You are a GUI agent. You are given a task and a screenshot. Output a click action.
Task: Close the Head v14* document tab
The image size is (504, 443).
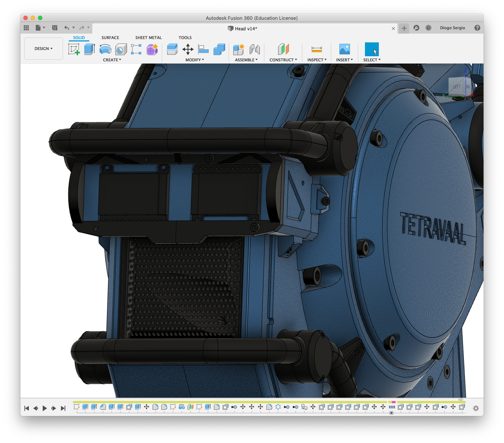click(393, 28)
